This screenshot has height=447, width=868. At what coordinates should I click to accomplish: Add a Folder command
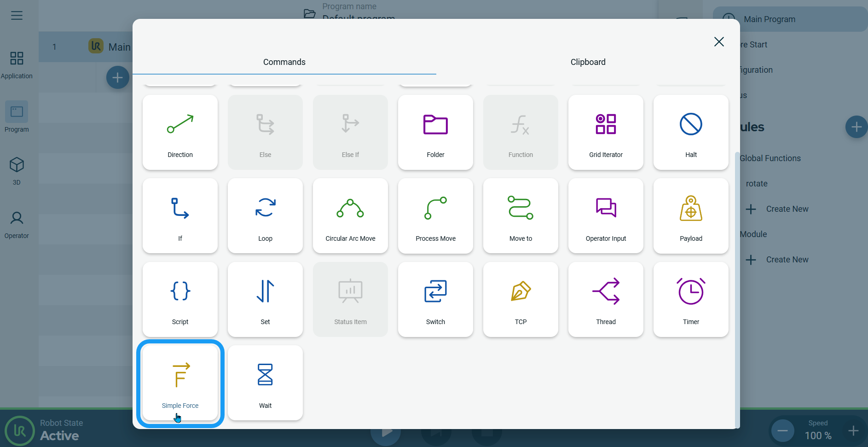[x=435, y=133]
